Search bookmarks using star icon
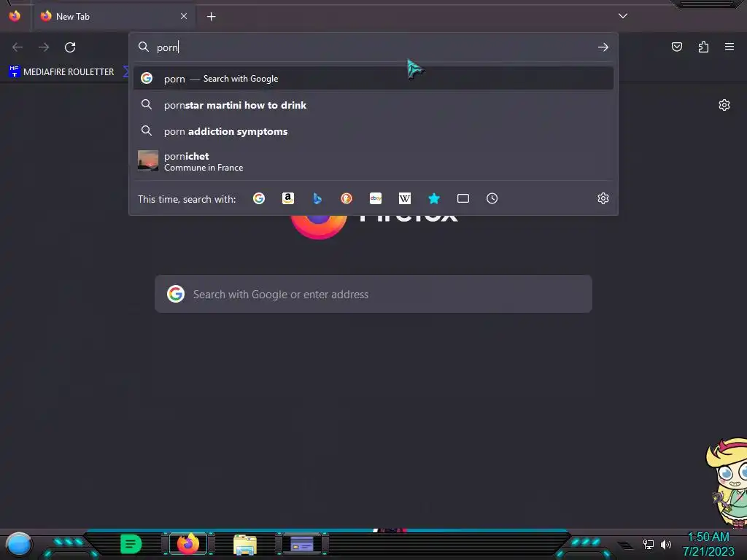The image size is (747, 560). [433, 198]
